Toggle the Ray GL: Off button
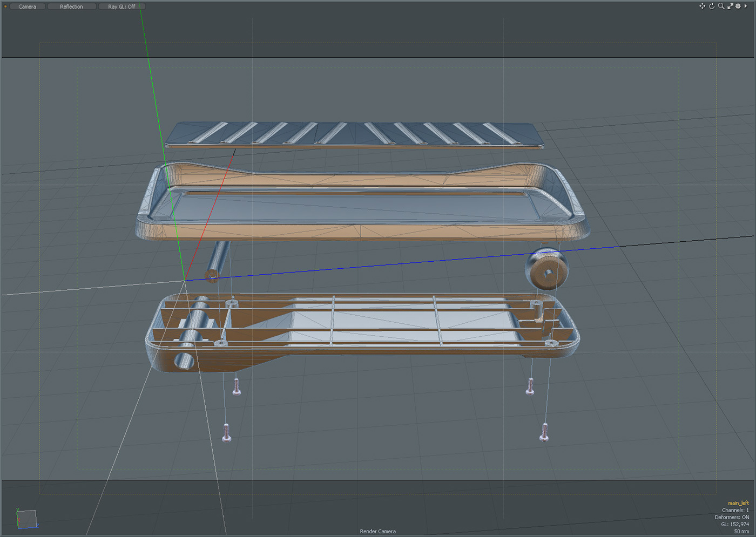Viewport: 756px width, 537px height. (x=122, y=6)
